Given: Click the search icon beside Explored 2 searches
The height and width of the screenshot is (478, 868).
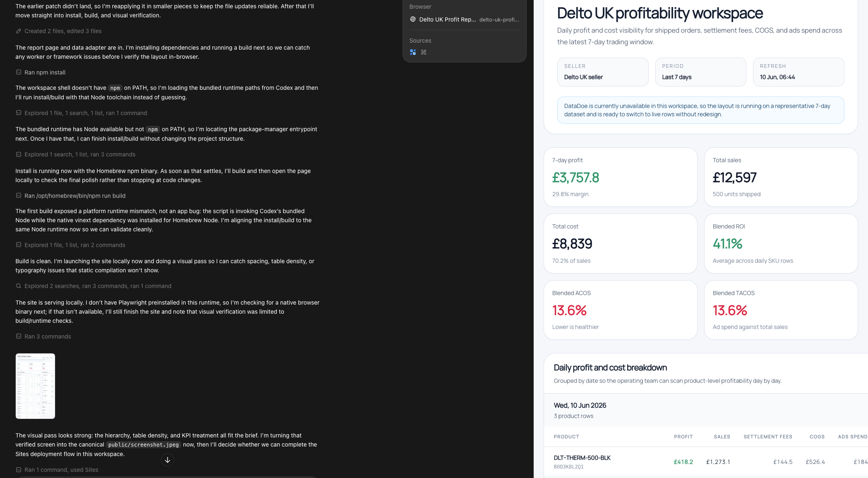Looking at the screenshot, I should pos(19,286).
